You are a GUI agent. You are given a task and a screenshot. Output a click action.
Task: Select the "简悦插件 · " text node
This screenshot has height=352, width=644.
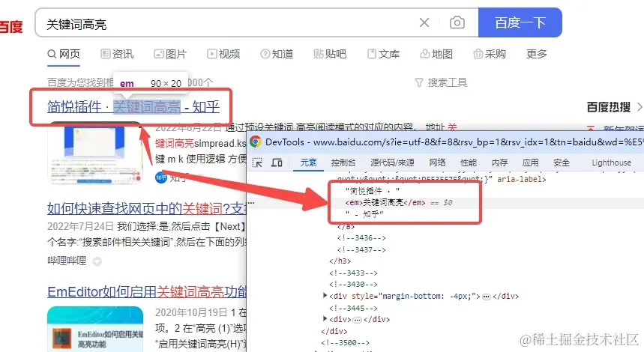tap(372, 191)
